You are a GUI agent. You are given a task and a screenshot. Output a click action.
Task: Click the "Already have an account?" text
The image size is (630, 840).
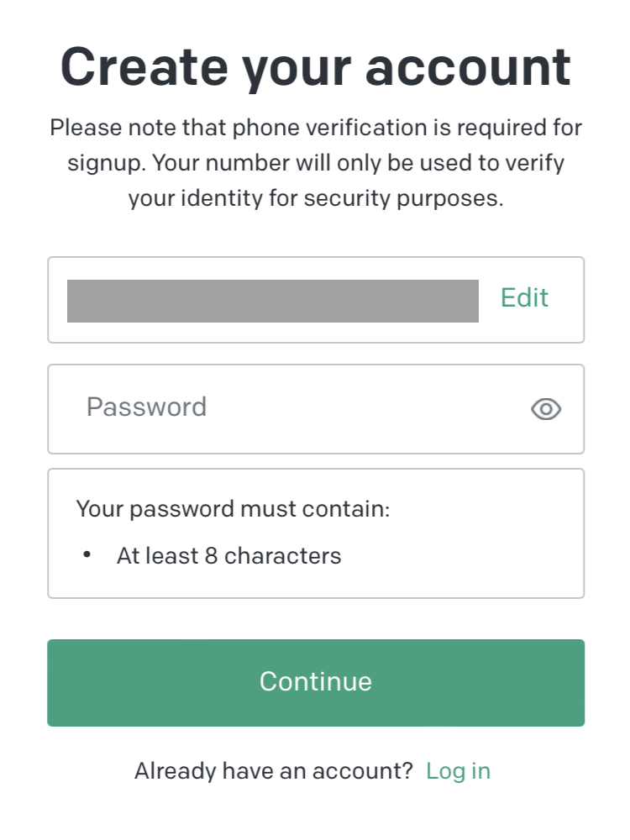pos(274,771)
